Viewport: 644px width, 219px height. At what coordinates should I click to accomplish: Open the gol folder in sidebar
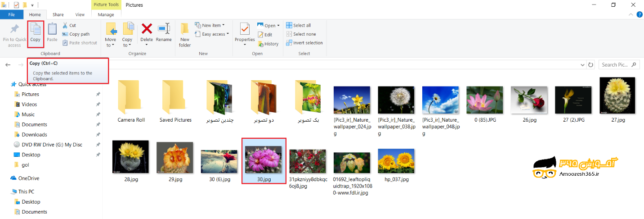tap(25, 165)
